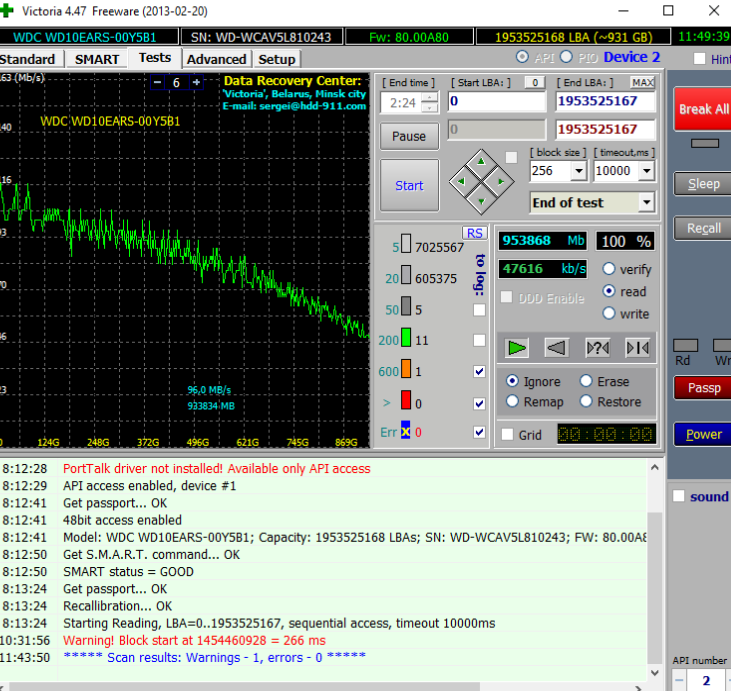This screenshot has height=691, width=731.
Task: Select the butterfly seek ▷|◁ button
Action: point(637,348)
